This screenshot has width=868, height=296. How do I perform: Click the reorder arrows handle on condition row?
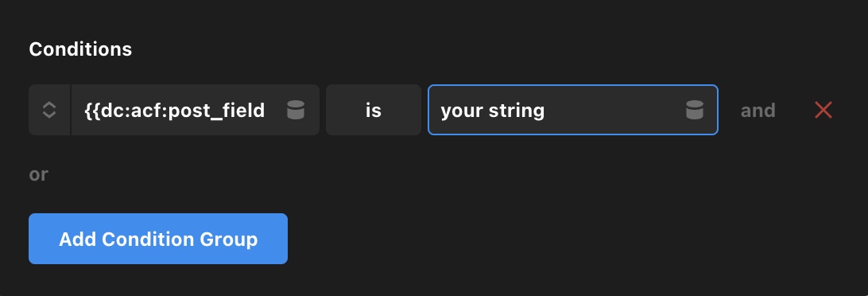[x=49, y=110]
